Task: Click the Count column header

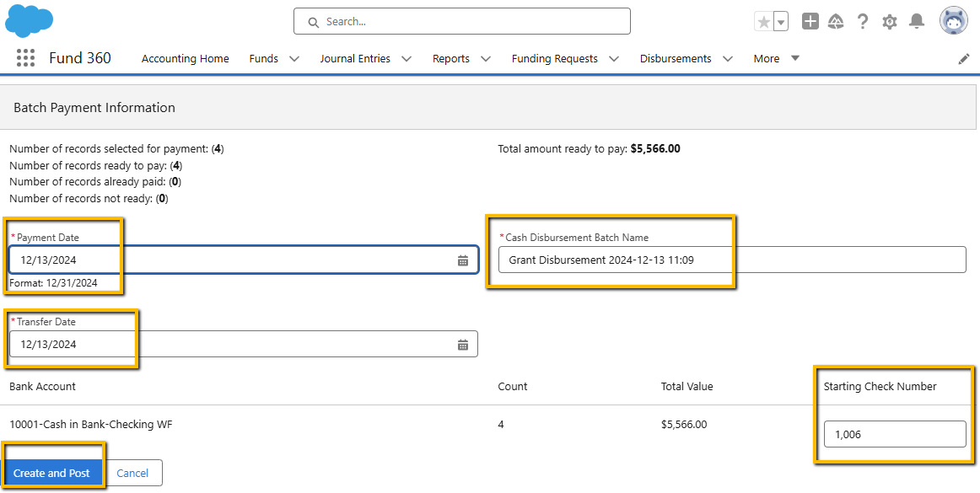Action: pos(513,387)
